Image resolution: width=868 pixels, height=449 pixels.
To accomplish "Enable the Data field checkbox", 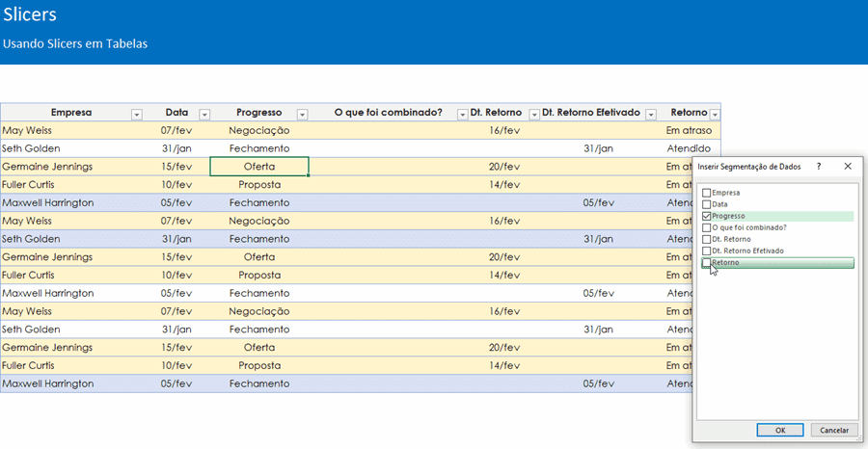I will pos(707,204).
